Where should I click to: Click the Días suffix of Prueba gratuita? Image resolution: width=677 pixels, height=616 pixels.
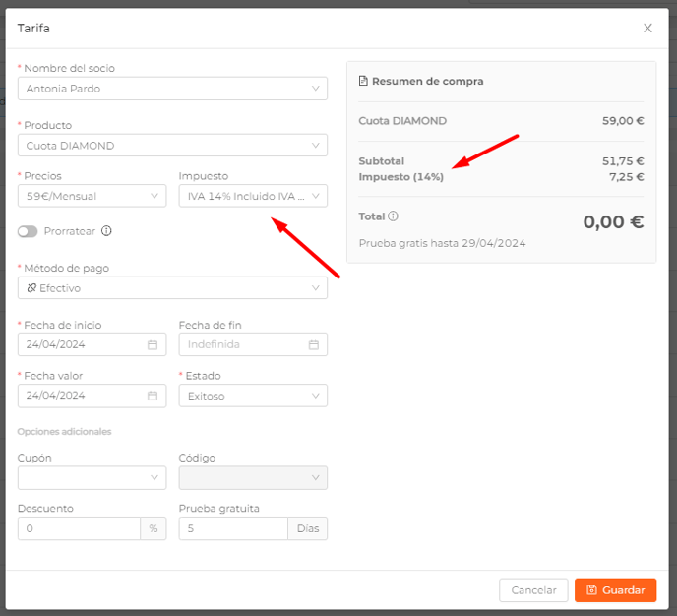click(308, 528)
